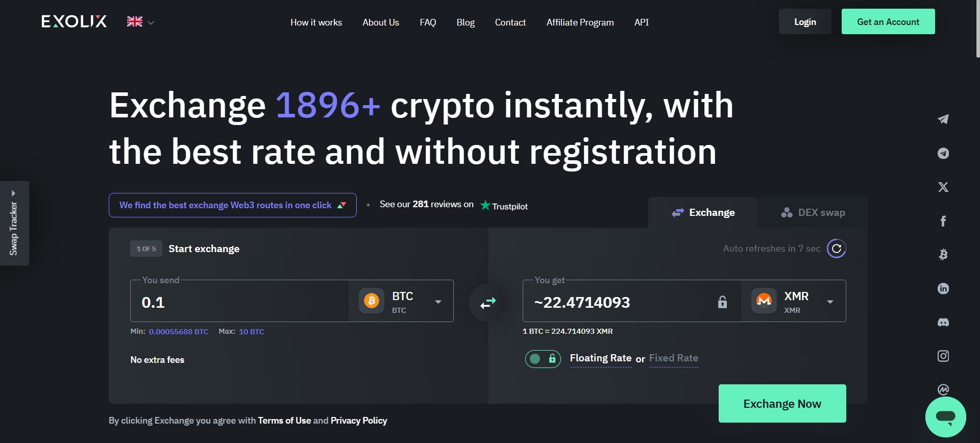Screen dimensions: 980x443
Task: Open the X (Twitter) profile icon
Action: click(943, 187)
